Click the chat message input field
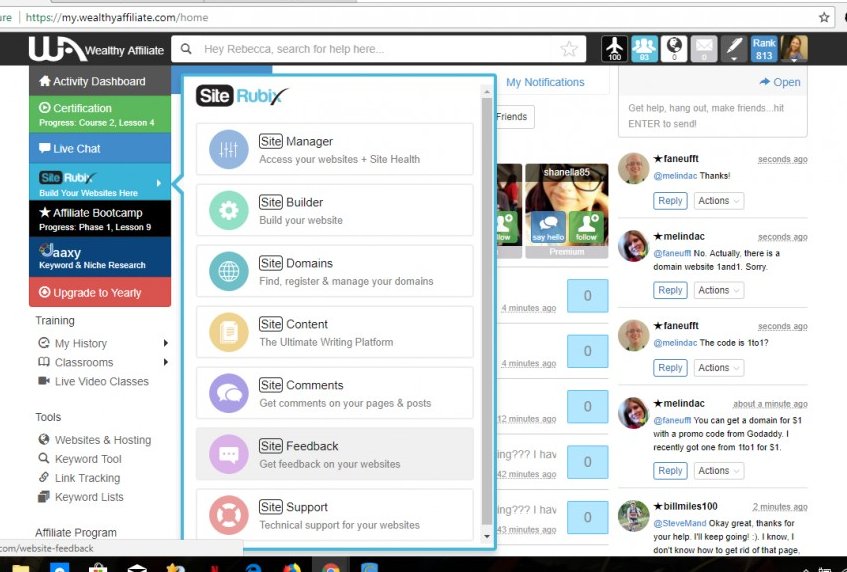Viewport: 847px width, 572px height. [712, 116]
